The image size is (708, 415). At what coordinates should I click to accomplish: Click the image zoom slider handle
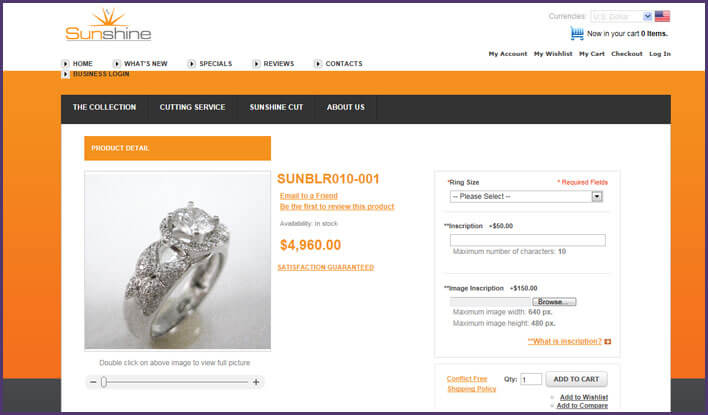pyautogui.click(x=104, y=382)
